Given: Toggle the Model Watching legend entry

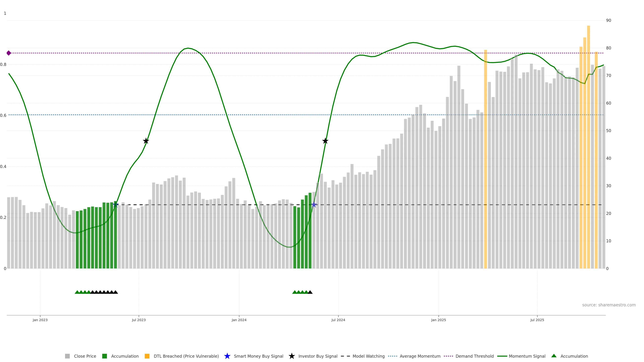Looking at the screenshot, I should pyautogui.click(x=368, y=356).
